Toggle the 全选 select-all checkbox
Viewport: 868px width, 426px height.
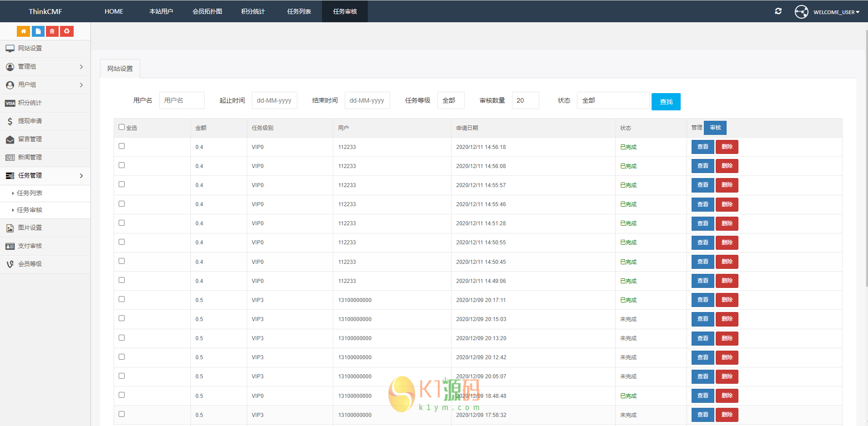coord(121,127)
